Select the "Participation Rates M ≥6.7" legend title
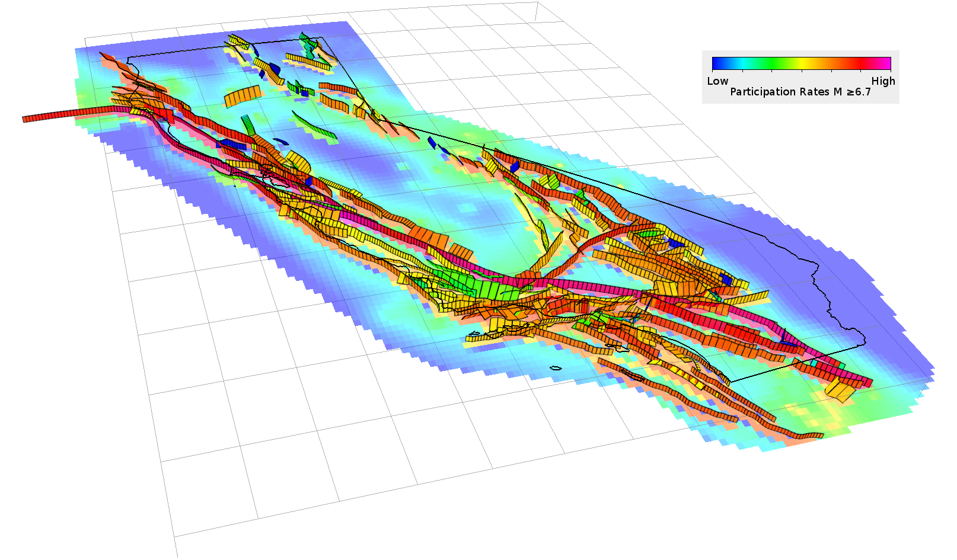Image resolution: width=957 pixels, height=560 pixels. click(800, 92)
